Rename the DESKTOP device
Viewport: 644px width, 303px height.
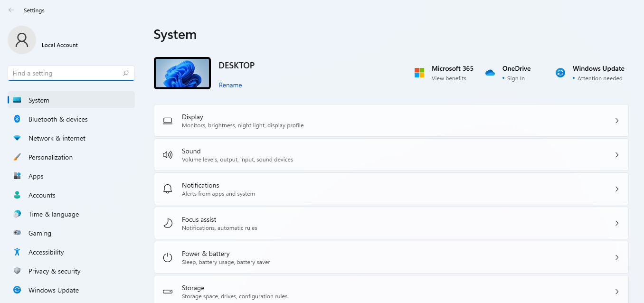point(230,85)
